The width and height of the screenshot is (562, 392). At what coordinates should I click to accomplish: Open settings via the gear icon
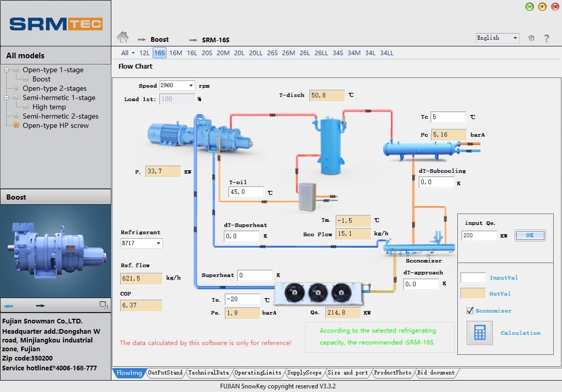[532, 38]
